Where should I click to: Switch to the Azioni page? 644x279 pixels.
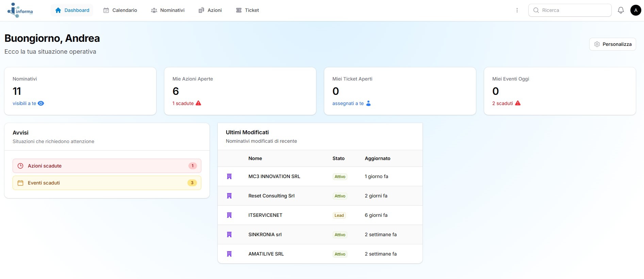pyautogui.click(x=210, y=10)
